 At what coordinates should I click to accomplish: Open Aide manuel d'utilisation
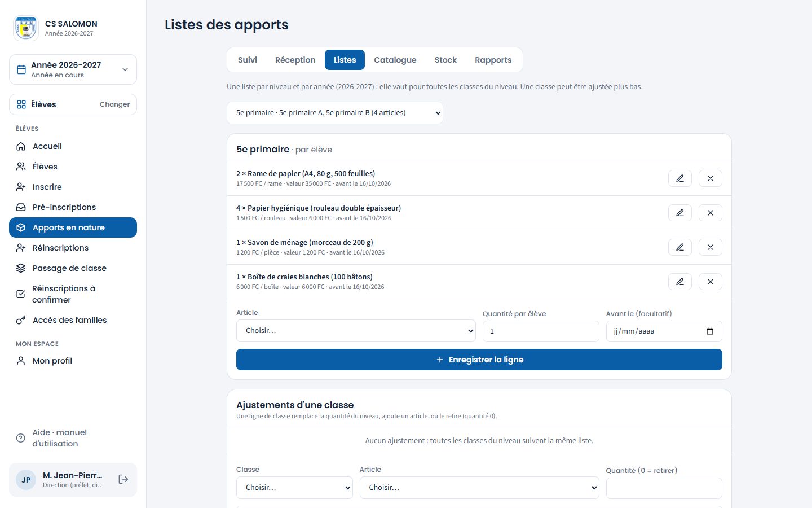73,438
